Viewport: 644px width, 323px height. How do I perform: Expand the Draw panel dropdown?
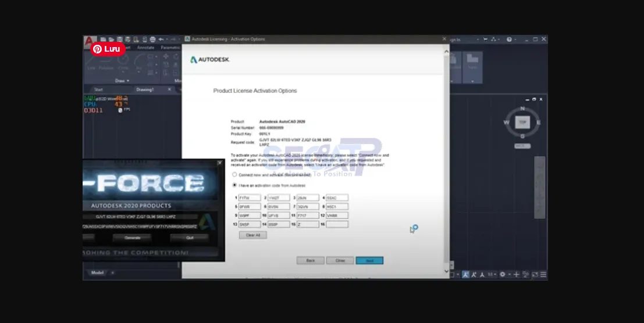tap(122, 81)
